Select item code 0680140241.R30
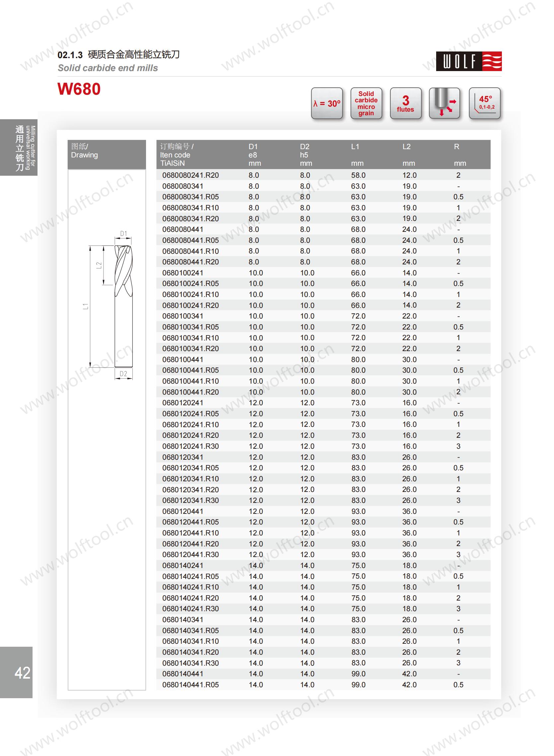The height and width of the screenshot is (756, 554). pyautogui.click(x=190, y=609)
